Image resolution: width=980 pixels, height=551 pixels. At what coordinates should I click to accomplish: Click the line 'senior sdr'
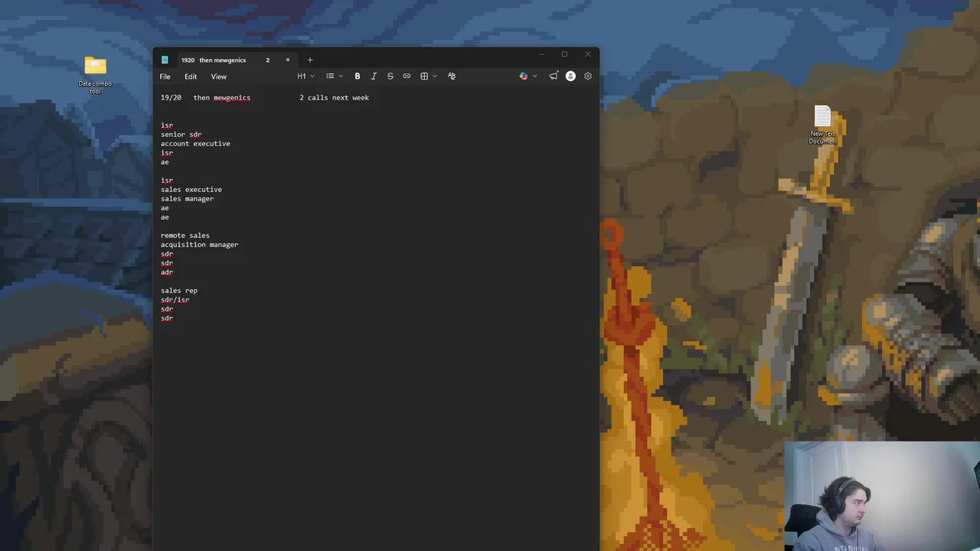pos(181,135)
